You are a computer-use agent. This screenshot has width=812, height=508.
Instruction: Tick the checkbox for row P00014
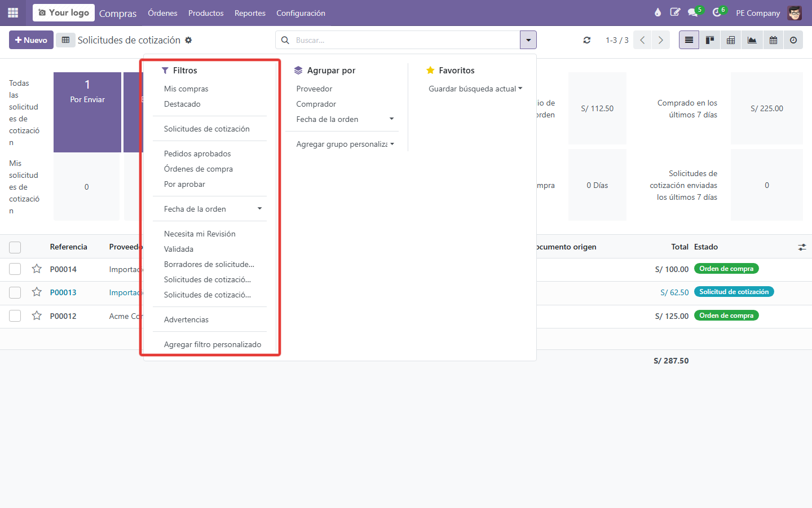(15, 269)
